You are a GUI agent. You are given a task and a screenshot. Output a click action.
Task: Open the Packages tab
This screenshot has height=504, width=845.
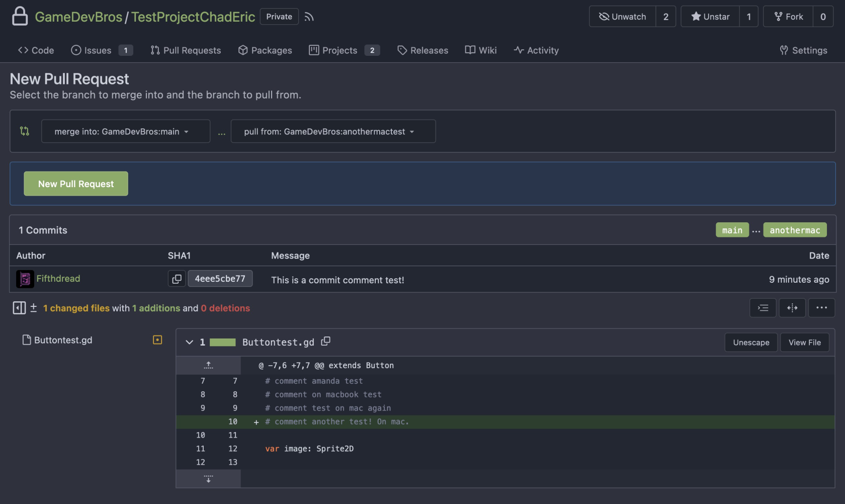coord(265,50)
